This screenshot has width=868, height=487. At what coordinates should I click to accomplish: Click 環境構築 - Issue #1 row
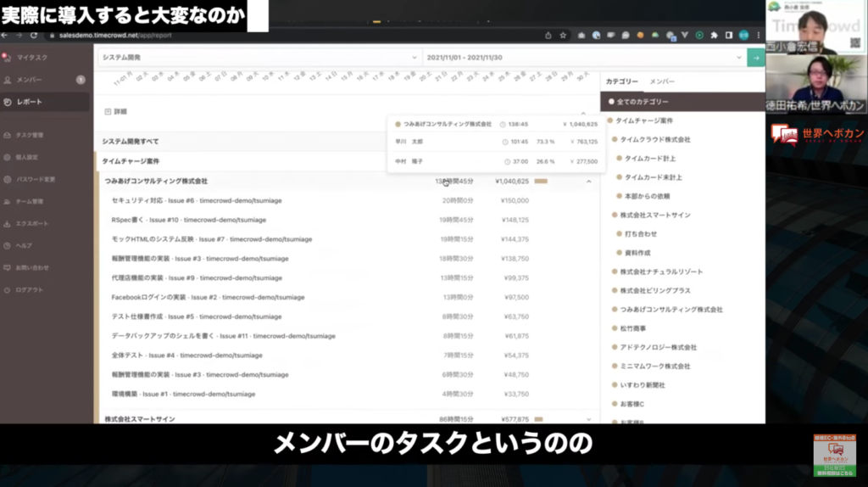348,395
